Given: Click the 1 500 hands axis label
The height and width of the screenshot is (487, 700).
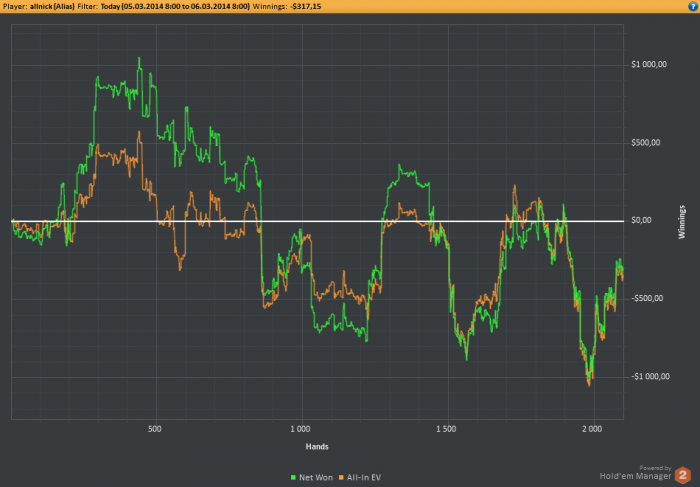Looking at the screenshot, I should click(446, 429).
